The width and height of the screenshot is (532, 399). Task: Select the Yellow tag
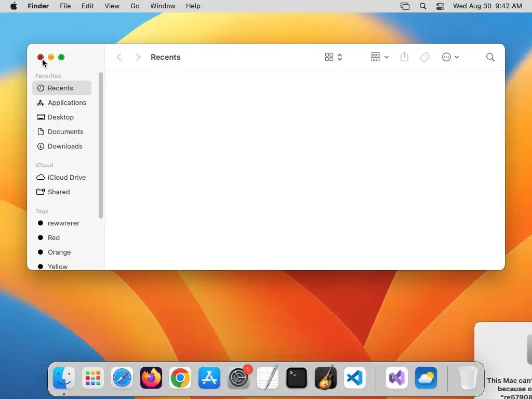click(x=62, y=267)
